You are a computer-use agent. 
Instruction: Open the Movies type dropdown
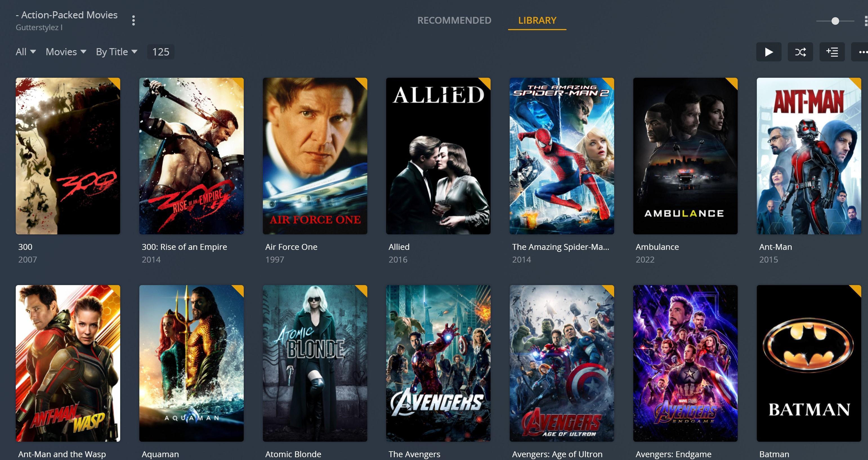(x=66, y=52)
